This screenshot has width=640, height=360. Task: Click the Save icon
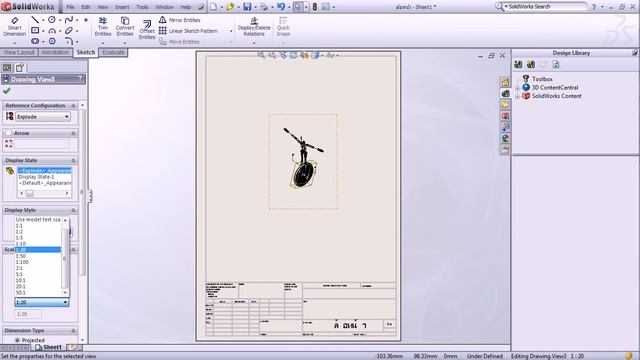[247, 7]
